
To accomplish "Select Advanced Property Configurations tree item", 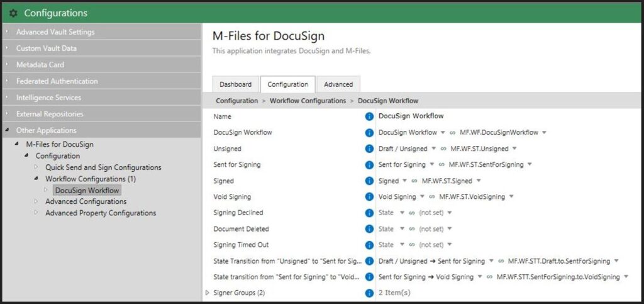I will point(101,213).
